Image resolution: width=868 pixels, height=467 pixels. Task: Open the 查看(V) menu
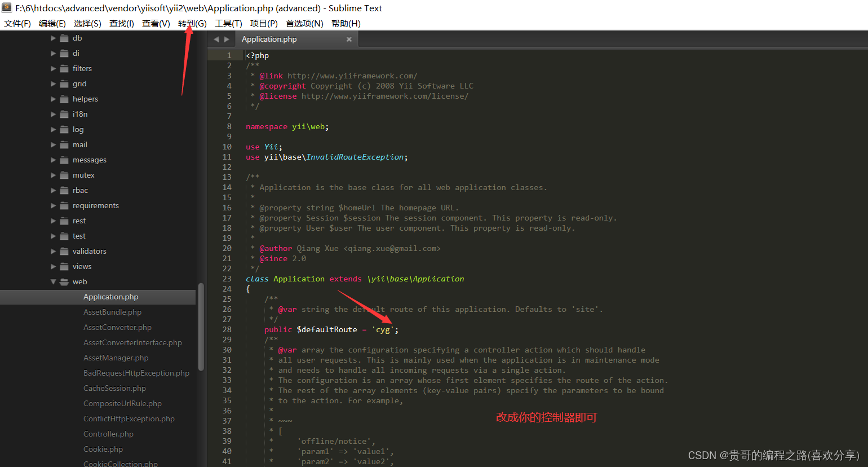(156, 23)
